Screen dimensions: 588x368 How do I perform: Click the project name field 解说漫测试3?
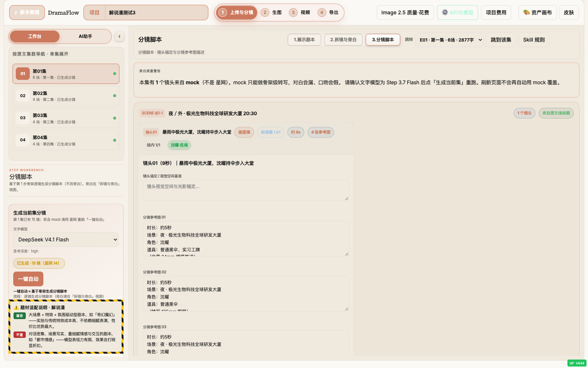[x=157, y=13]
